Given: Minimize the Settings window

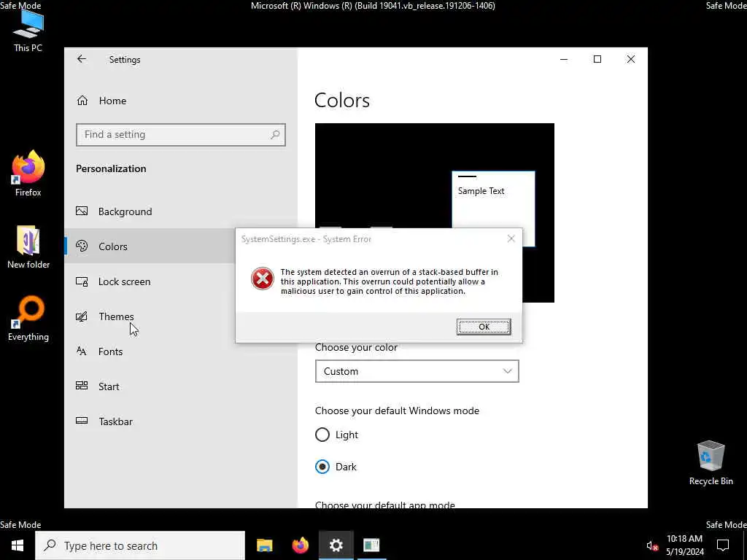Looking at the screenshot, I should 564,59.
